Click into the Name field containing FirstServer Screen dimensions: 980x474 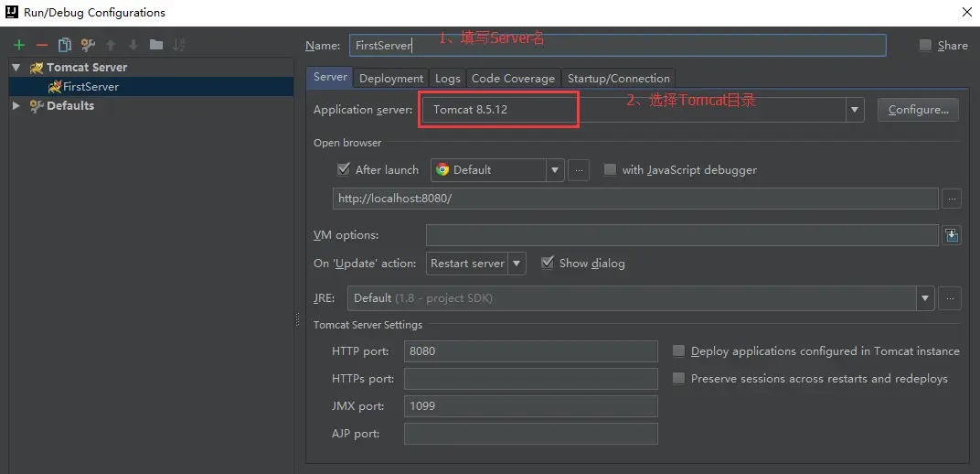tap(617, 45)
